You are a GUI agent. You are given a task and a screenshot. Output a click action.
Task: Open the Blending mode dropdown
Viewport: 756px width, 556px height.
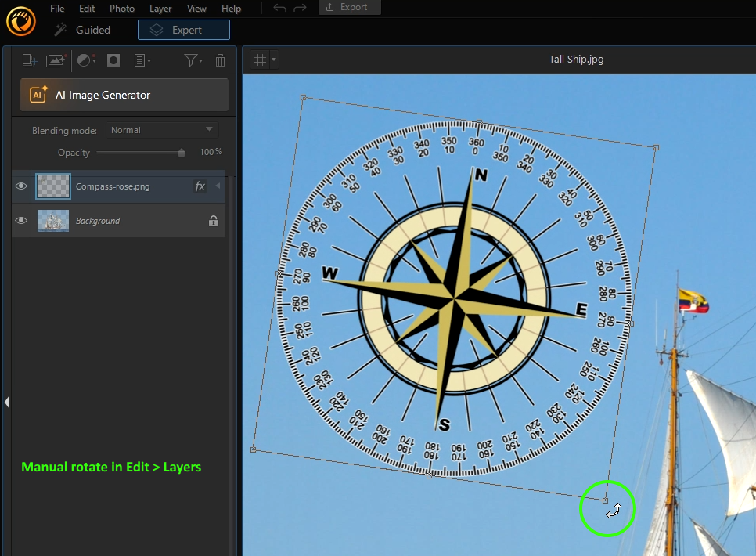(x=161, y=130)
